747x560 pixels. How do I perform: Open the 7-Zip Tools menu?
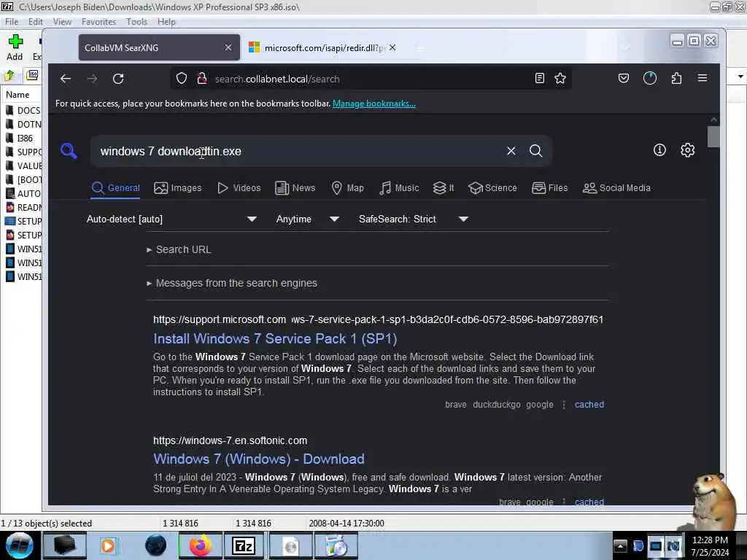click(136, 21)
